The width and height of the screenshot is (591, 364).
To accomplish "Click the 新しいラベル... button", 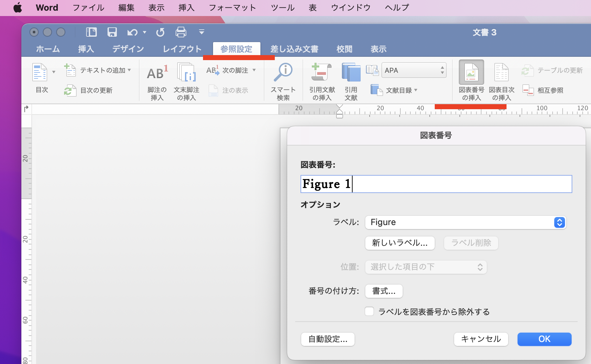I will click(400, 243).
